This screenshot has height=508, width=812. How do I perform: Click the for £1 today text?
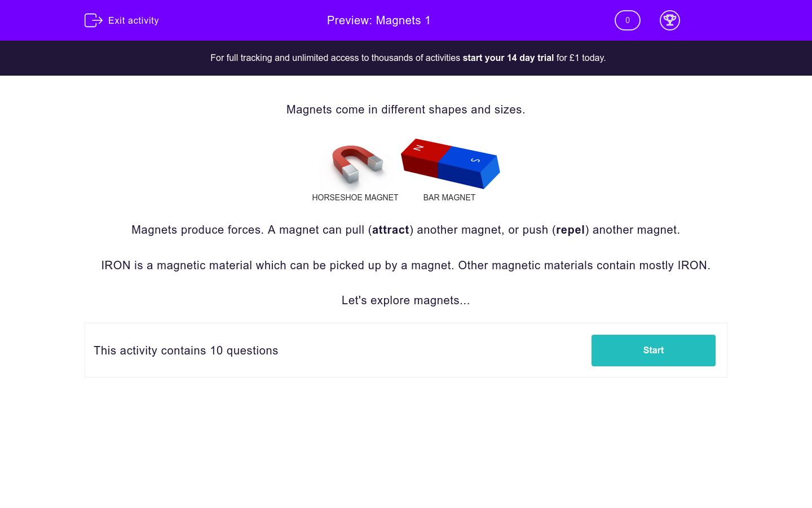580,58
